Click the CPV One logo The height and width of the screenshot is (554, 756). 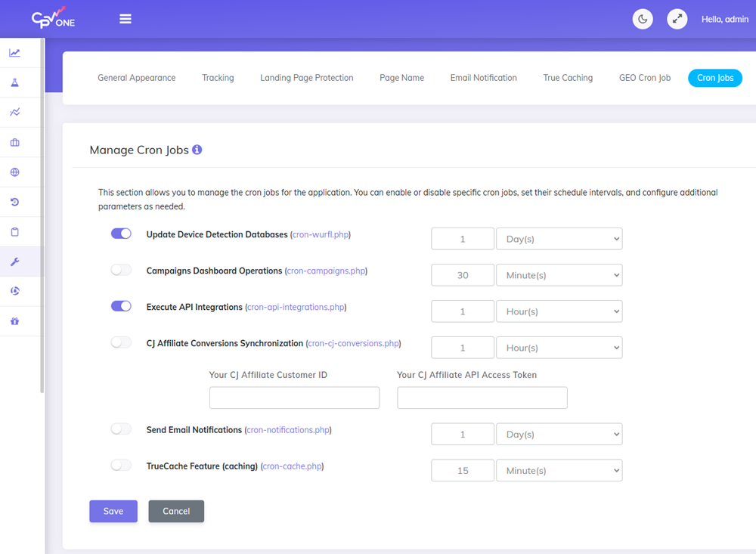(x=53, y=18)
